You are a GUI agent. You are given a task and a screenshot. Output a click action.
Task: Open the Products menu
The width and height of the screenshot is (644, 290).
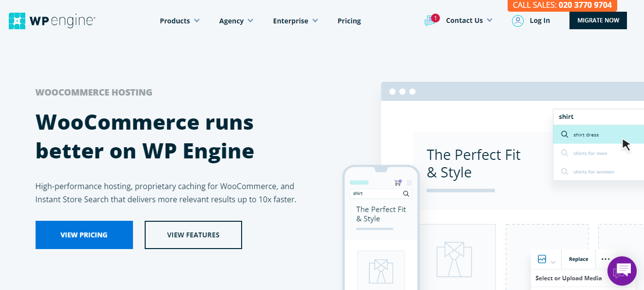180,21
